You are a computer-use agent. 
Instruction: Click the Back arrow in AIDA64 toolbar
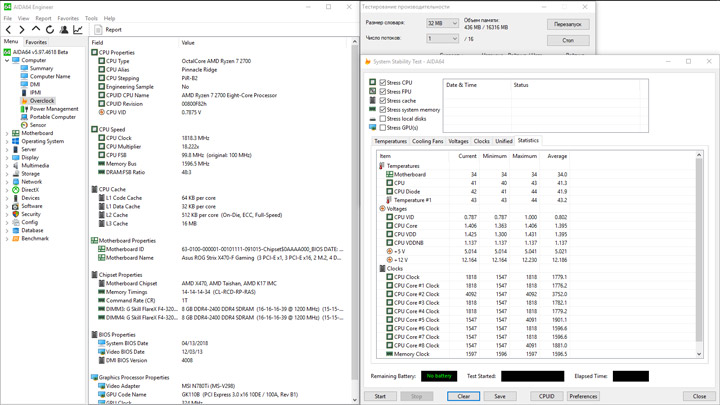click(8, 30)
